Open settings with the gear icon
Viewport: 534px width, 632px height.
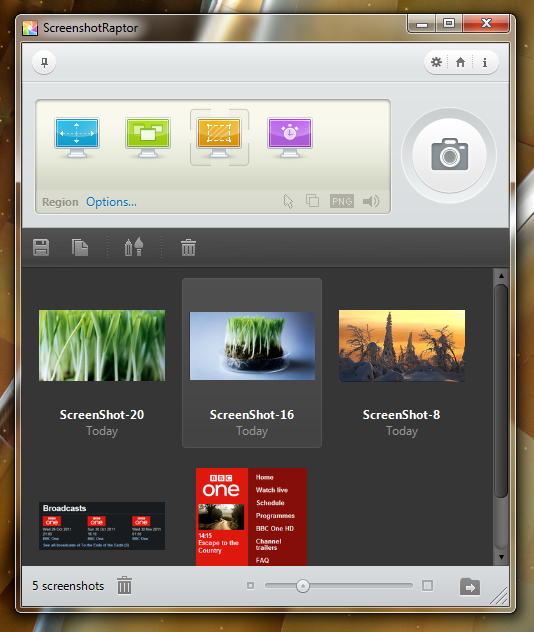click(x=436, y=62)
